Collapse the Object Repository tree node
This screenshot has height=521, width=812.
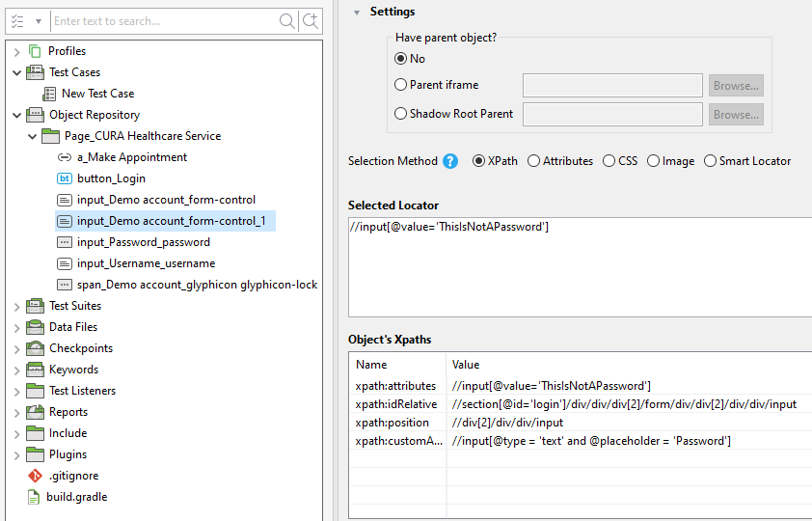(x=17, y=115)
